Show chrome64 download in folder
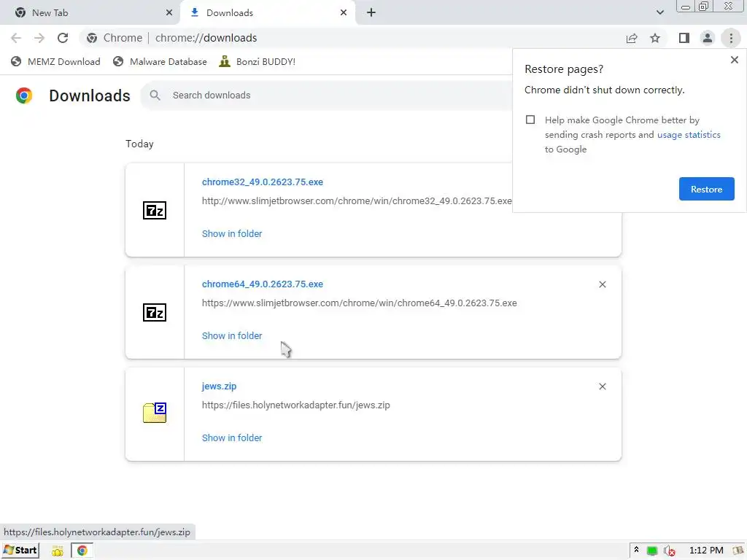Image resolution: width=747 pixels, height=560 pixels. tap(232, 336)
